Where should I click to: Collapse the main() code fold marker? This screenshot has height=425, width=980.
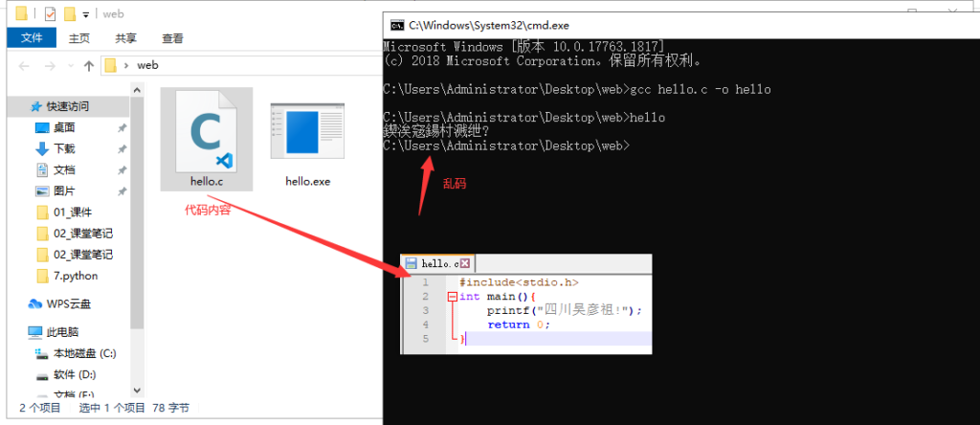[451, 297]
